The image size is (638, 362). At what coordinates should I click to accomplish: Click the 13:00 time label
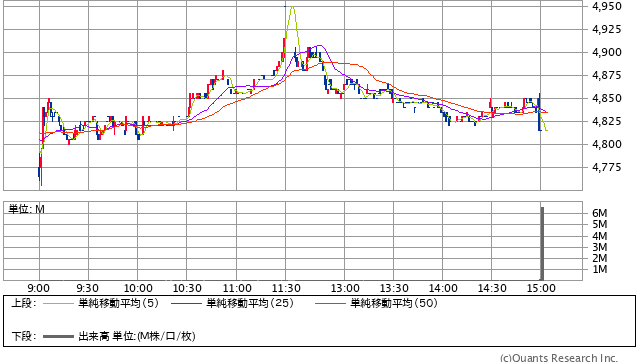pos(345,288)
